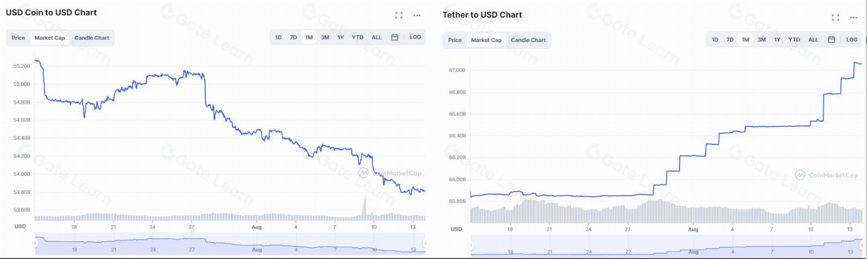Toggle LOG scale on USD Coin chart
Screen dimensions: 868x259
coord(415,37)
